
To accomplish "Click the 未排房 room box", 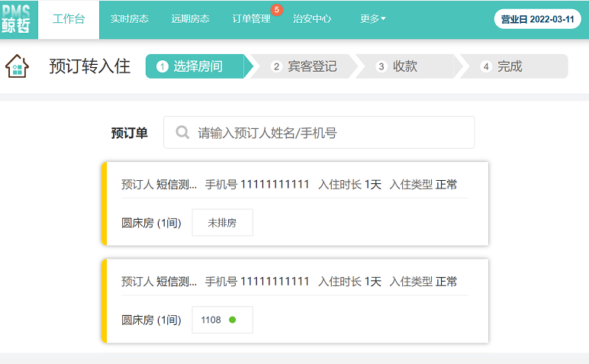I will coord(222,222).
